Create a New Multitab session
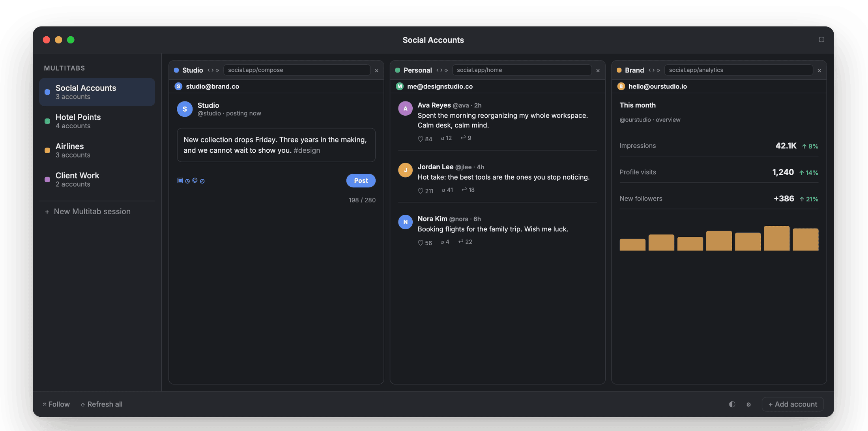 pos(88,212)
